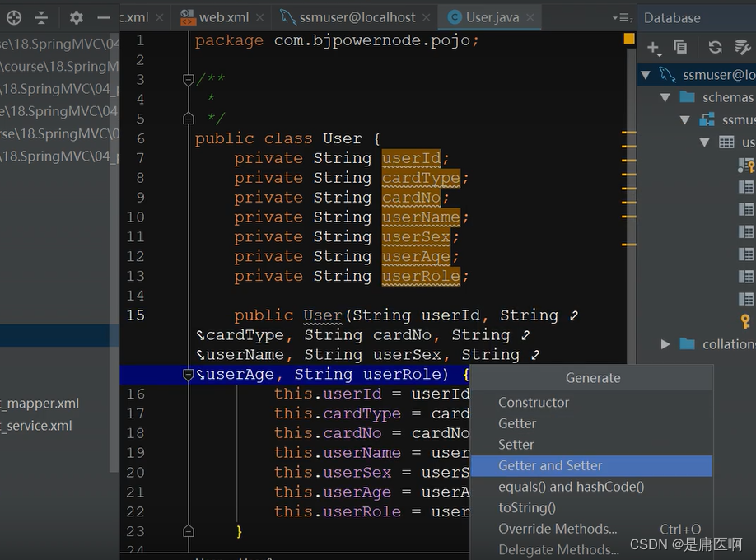The image size is (756, 560).
Task: Collapse the ssmuser schema node
Action: (684, 120)
